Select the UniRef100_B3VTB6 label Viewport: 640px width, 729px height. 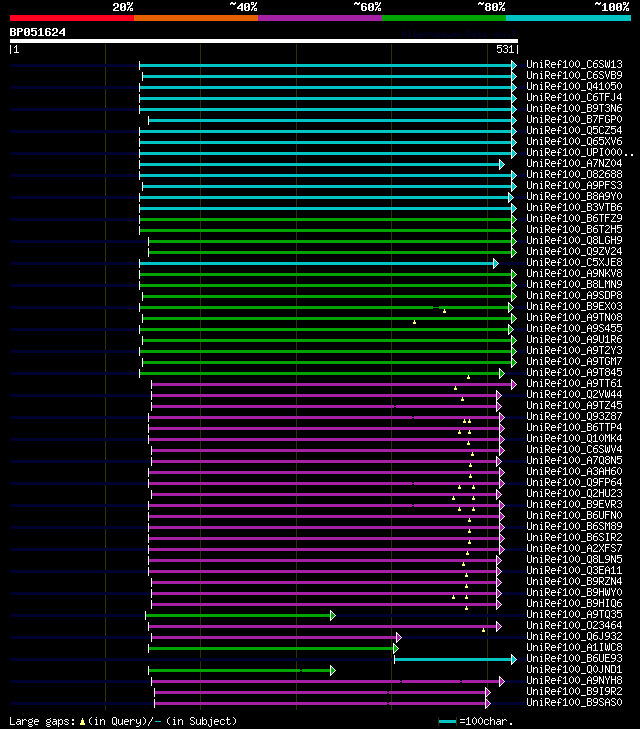click(x=574, y=207)
